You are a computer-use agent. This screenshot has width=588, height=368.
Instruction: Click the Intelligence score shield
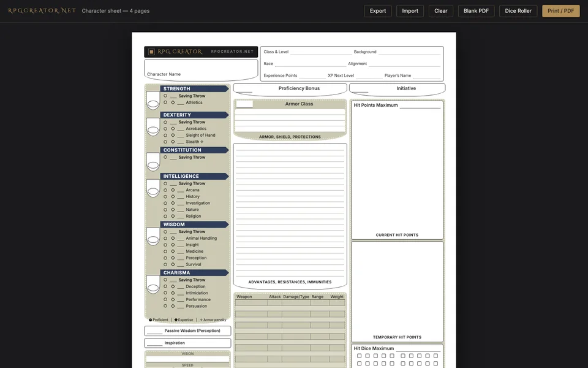point(153,188)
